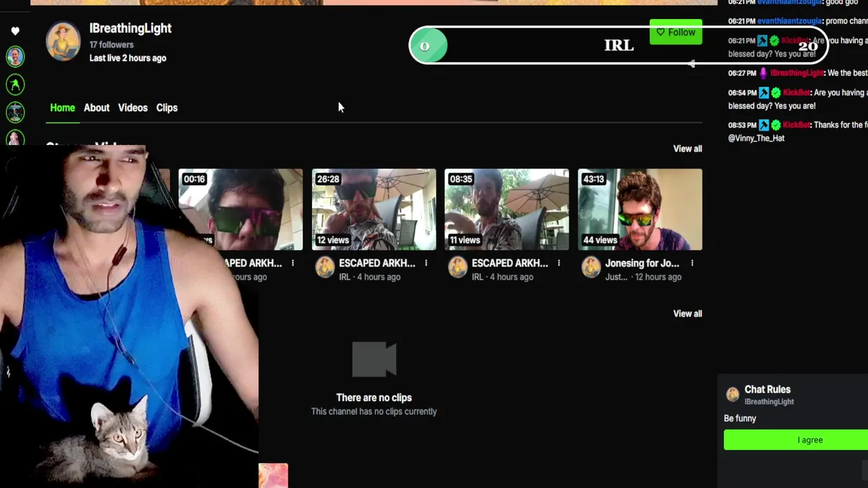Click View all for stream videos
868x488 pixels.
point(687,148)
